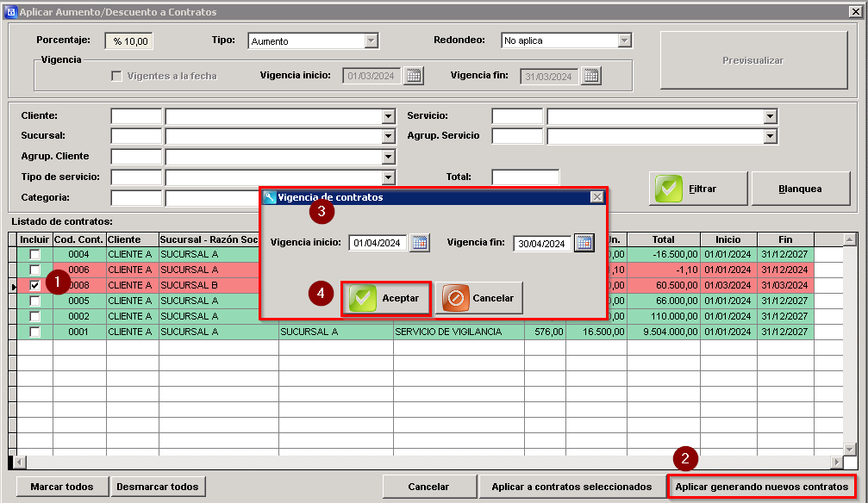Toggle Vigentes a la fecha checkbox
868x503 pixels.
pyautogui.click(x=116, y=76)
